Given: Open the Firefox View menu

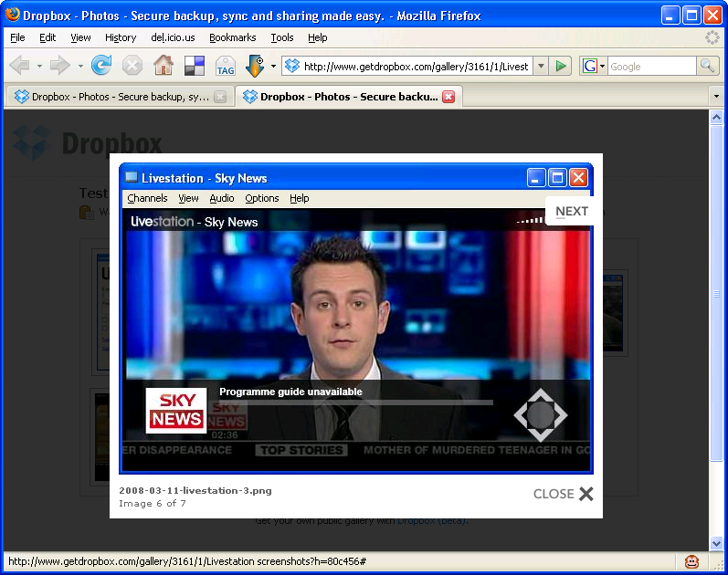Looking at the screenshot, I should (x=80, y=37).
